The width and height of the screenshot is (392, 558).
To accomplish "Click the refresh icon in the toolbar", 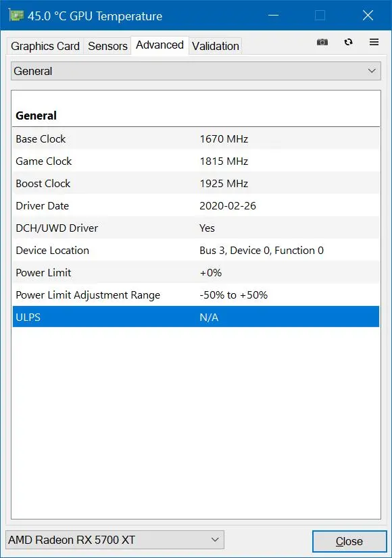I will 348,42.
